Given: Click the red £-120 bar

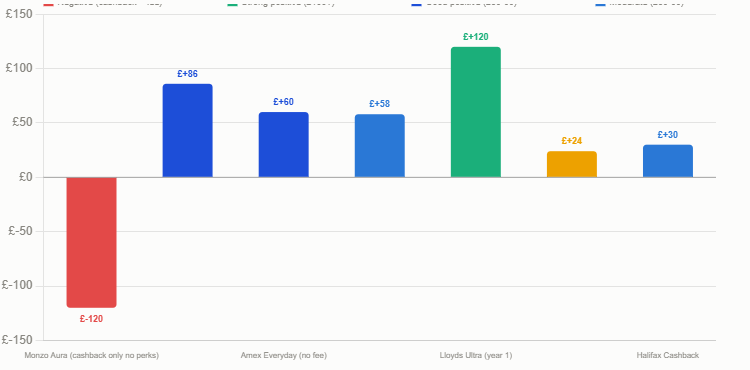Looking at the screenshot, I should 91,242.
